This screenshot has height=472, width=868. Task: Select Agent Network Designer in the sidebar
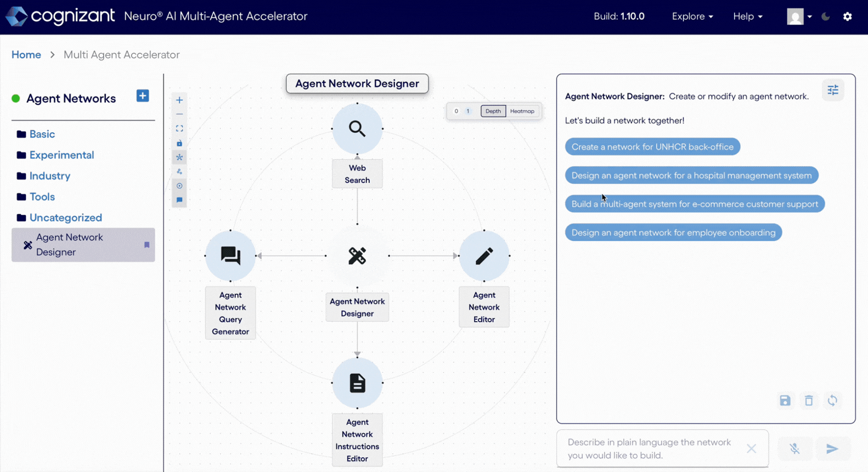(83, 245)
